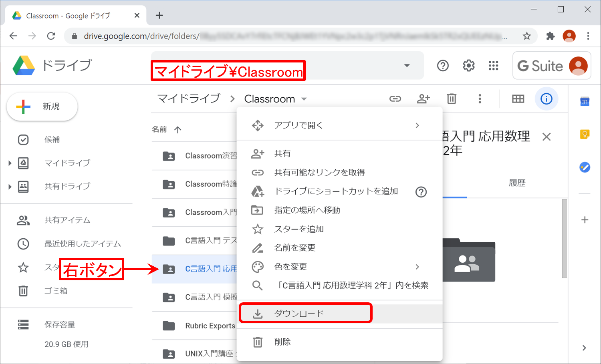Image resolution: width=601 pixels, height=364 pixels.
Task: Open Google Calendar side panel
Action: coord(585,102)
